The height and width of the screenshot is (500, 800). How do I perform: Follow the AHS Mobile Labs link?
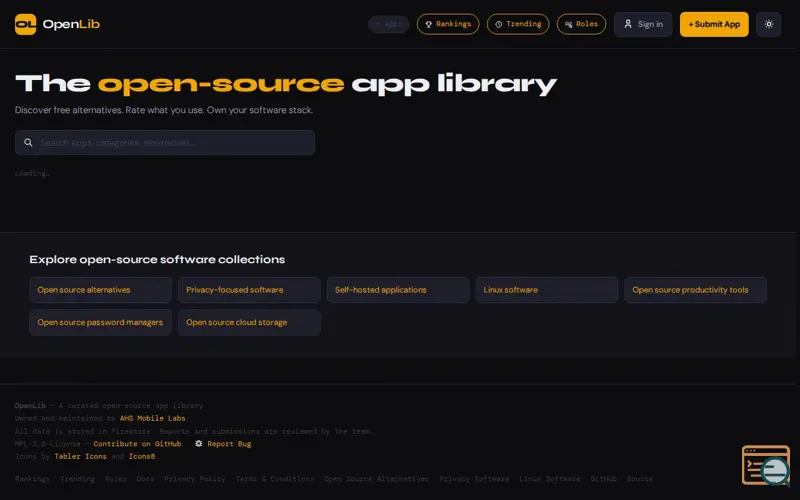pos(153,418)
